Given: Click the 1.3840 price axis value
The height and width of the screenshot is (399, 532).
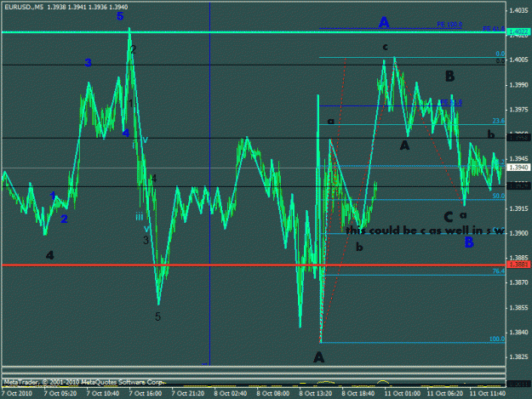Looking at the screenshot, I should tap(518, 333).
